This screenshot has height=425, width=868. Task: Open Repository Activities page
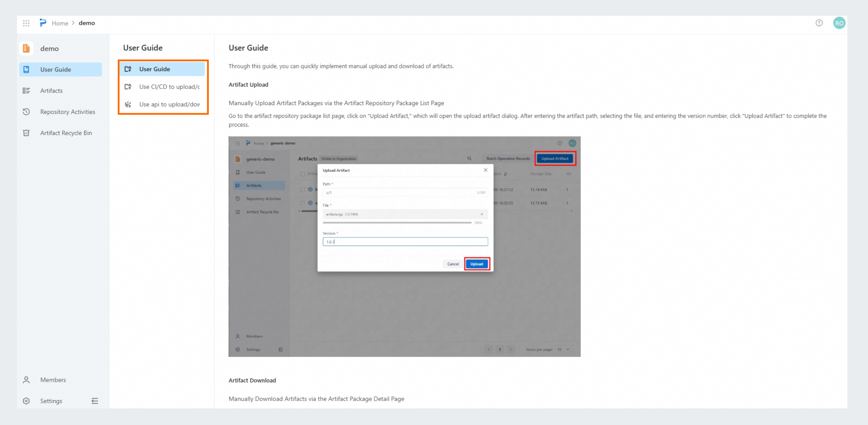(68, 112)
